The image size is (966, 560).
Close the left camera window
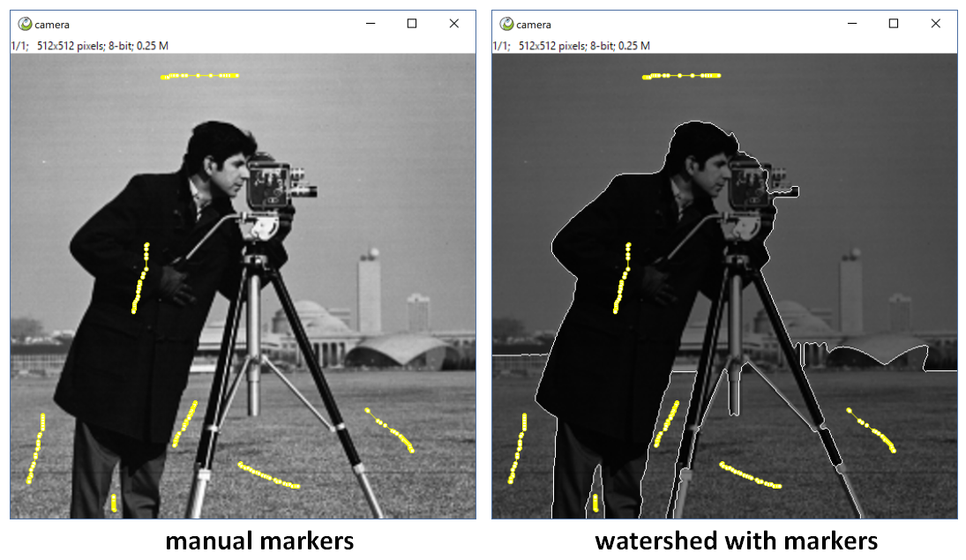[454, 24]
